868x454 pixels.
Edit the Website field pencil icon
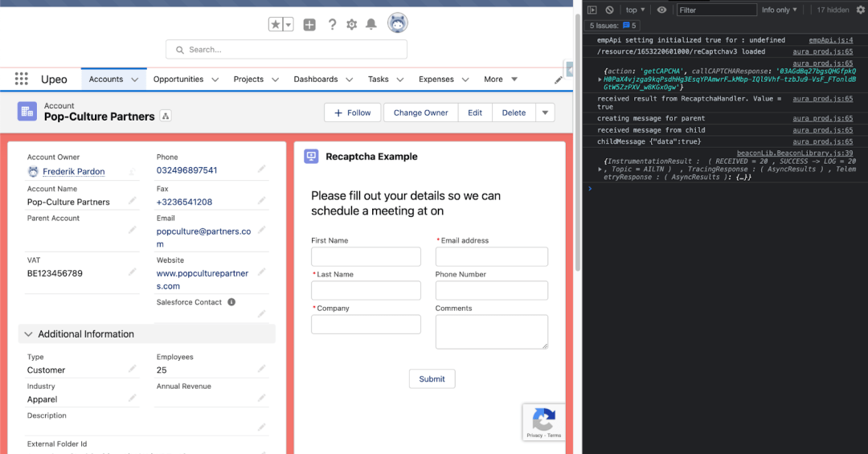coord(261,272)
